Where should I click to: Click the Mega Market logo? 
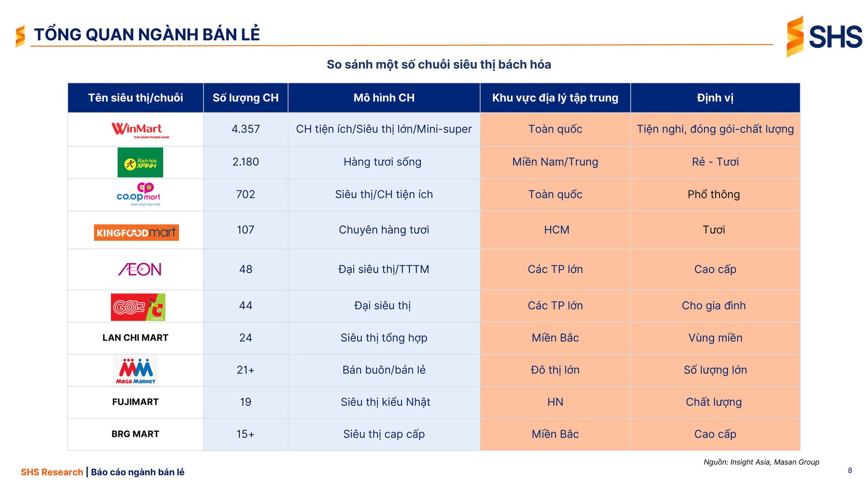136,371
